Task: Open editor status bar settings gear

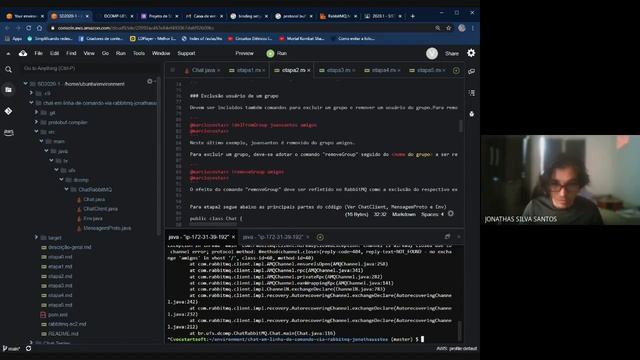Action: point(451,213)
